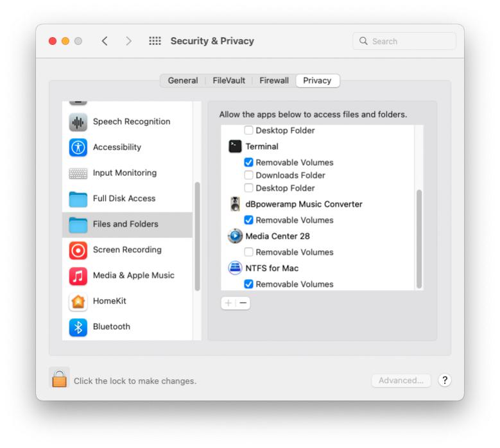The width and height of the screenshot is (500, 448).
Task: Click the Input Monitoring keyboard icon
Action: click(78, 173)
